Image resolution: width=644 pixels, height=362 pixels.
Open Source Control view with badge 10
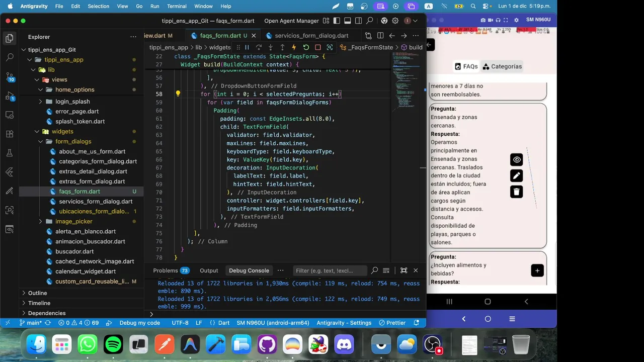click(9, 76)
